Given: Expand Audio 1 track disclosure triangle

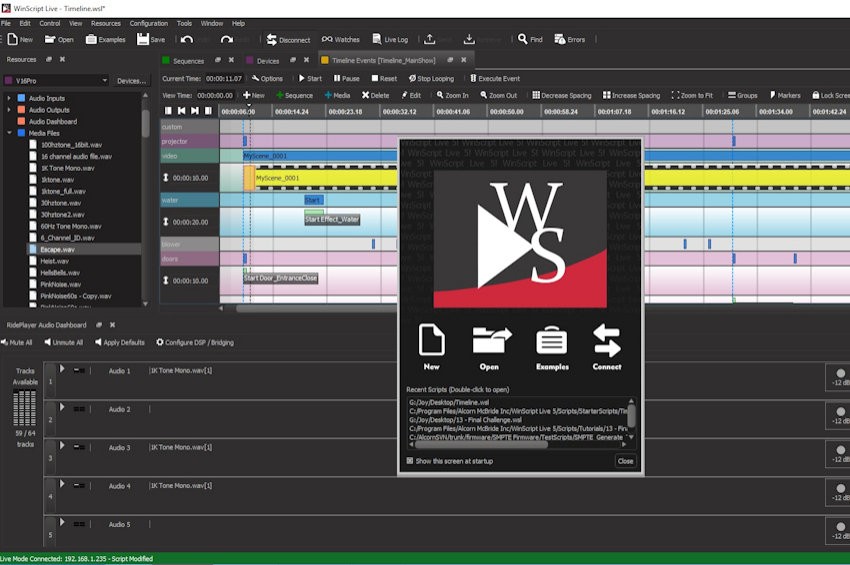Looking at the screenshot, I should coord(62,369).
